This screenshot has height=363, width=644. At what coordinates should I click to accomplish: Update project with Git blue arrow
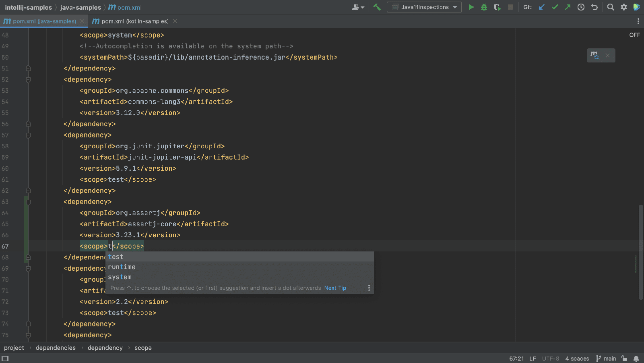tap(542, 7)
